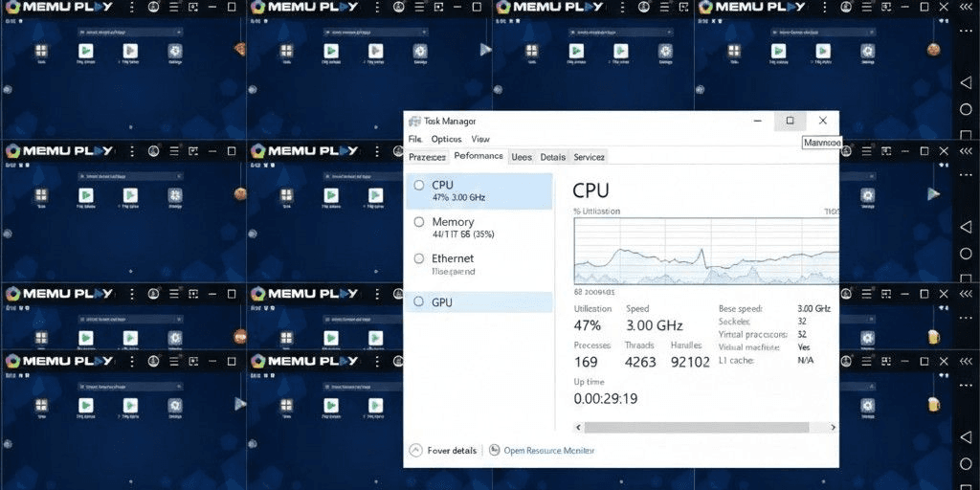Click Android back triangle in second-row sidebar
This screenshot has width=980, height=490.
(x=966, y=226)
